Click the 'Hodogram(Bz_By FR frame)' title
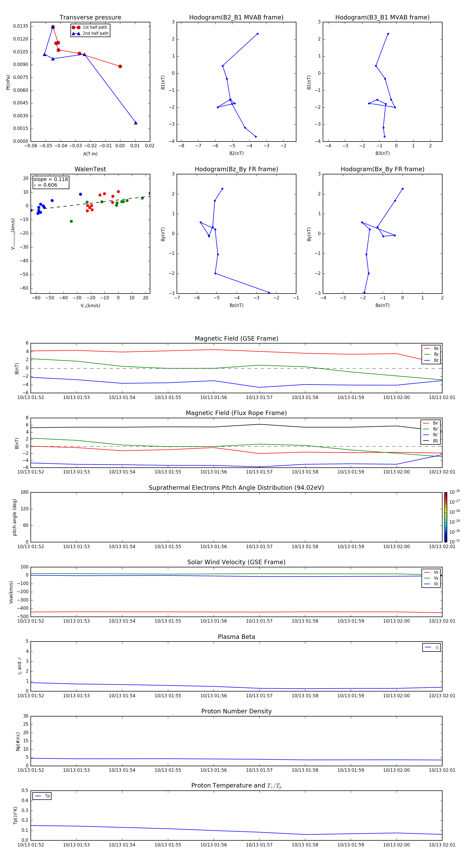 pyautogui.click(x=236, y=169)
